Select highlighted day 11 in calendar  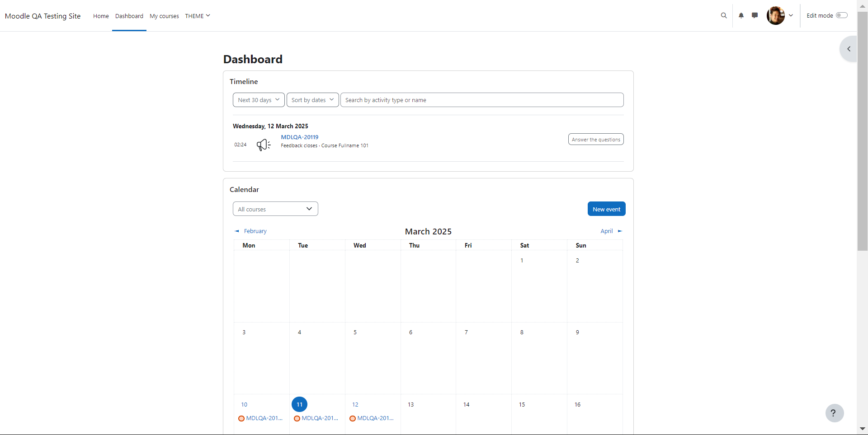click(299, 404)
